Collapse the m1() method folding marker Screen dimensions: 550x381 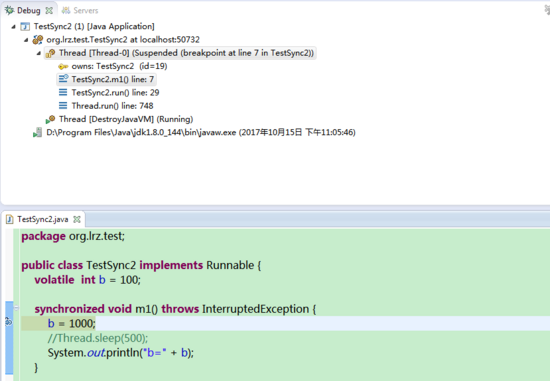tap(16, 308)
